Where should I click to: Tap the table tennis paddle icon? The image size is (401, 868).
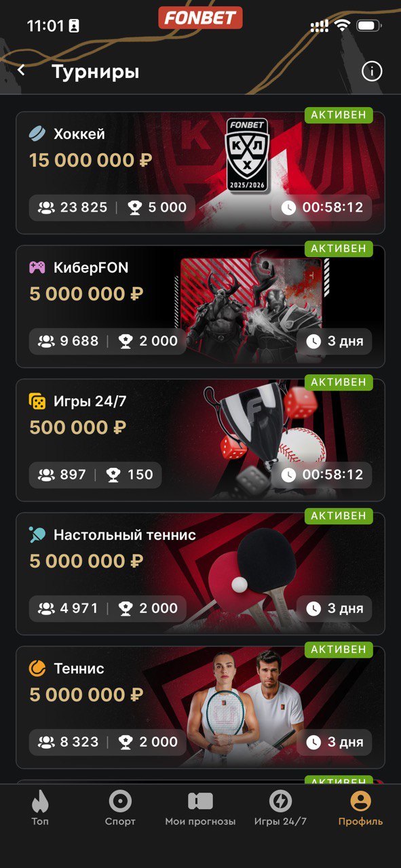[x=37, y=534]
